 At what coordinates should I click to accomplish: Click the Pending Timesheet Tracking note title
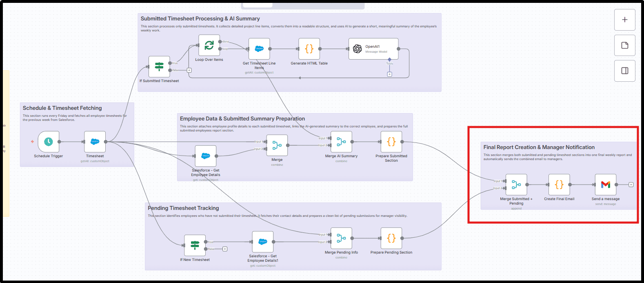183,208
